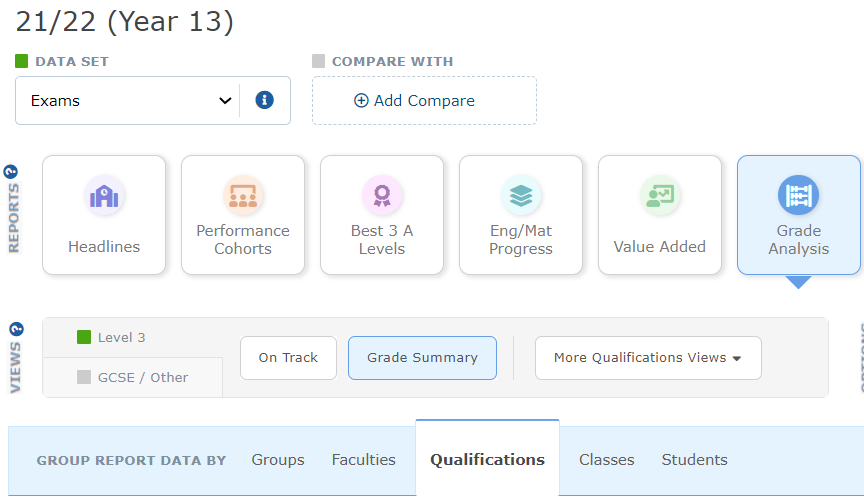
Task: Select the Grade Summary view button
Action: click(422, 358)
